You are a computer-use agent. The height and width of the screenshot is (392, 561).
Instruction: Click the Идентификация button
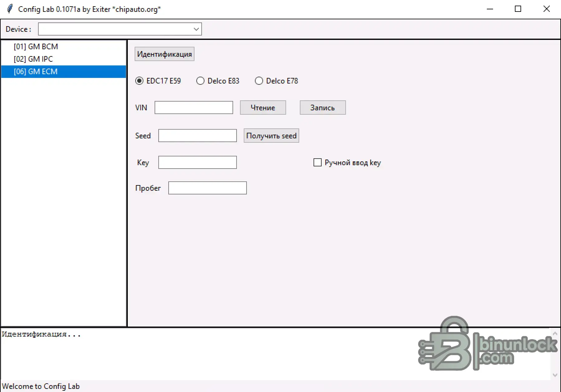(165, 54)
